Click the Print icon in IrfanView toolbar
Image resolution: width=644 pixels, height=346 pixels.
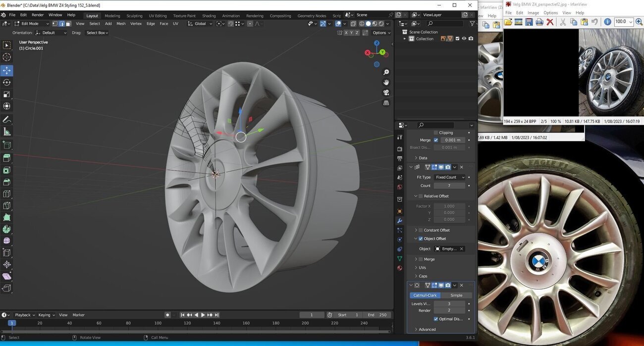[x=539, y=22]
